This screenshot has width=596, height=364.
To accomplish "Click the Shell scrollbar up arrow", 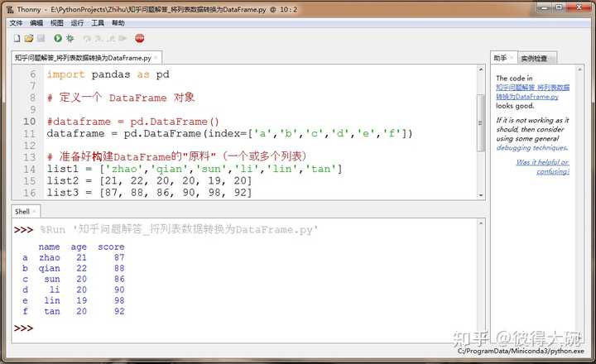I will point(481,223).
